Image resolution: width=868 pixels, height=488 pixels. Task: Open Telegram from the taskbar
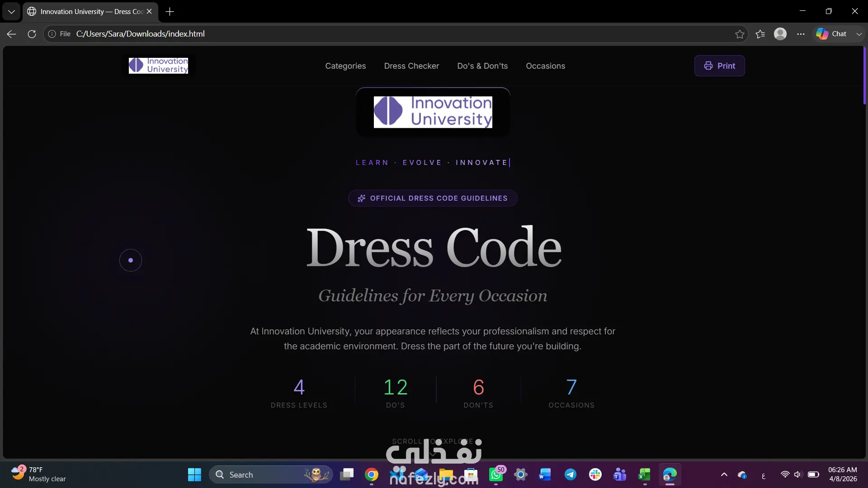571,474
